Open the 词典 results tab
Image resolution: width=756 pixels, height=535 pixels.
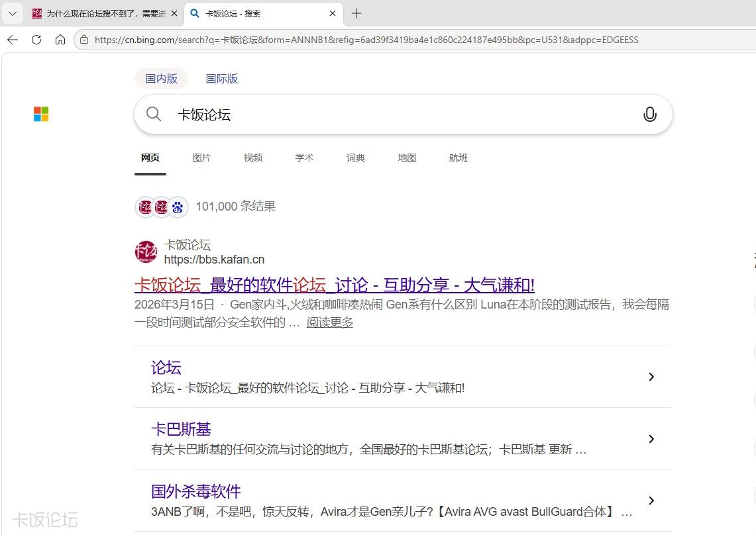click(x=356, y=158)
